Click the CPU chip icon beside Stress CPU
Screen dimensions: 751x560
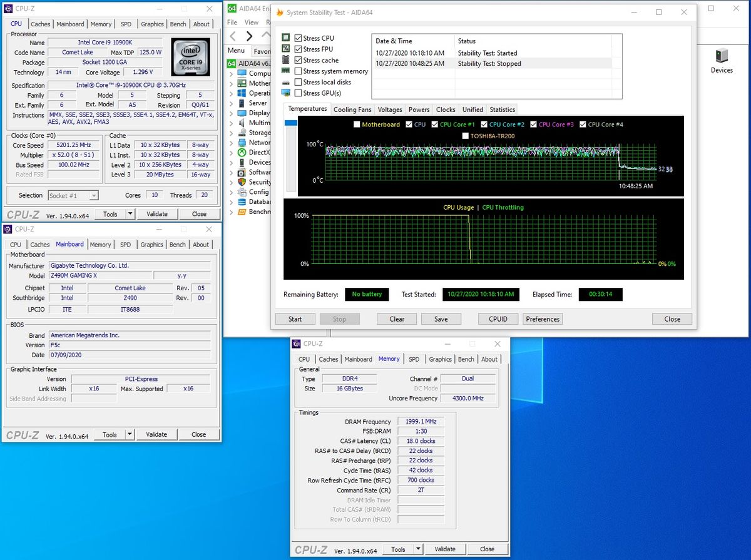pyautogui.click(x=286, y=38)
